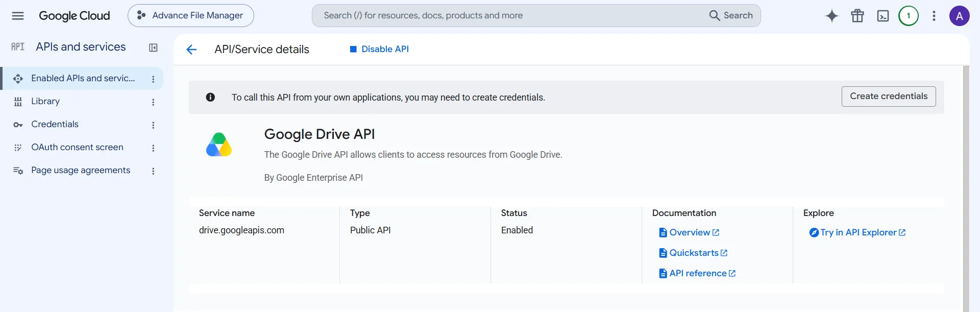Click the Google Drive API heading
980x312 pixels.
(320, 134)
